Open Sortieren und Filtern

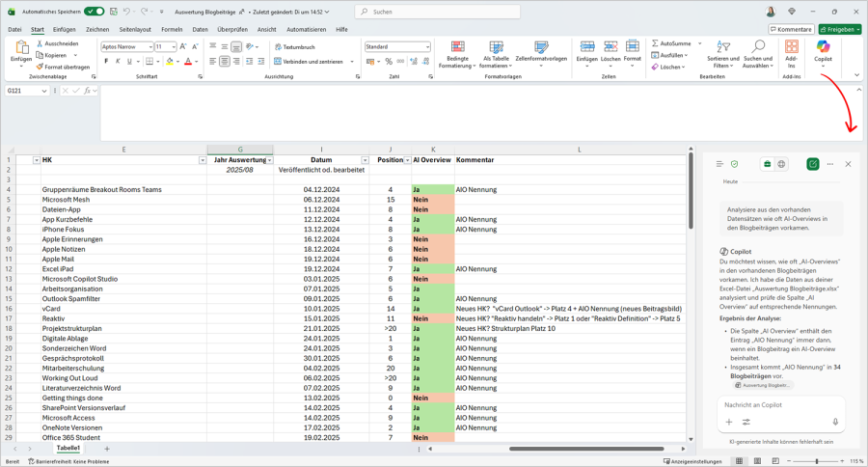[723, 55]
